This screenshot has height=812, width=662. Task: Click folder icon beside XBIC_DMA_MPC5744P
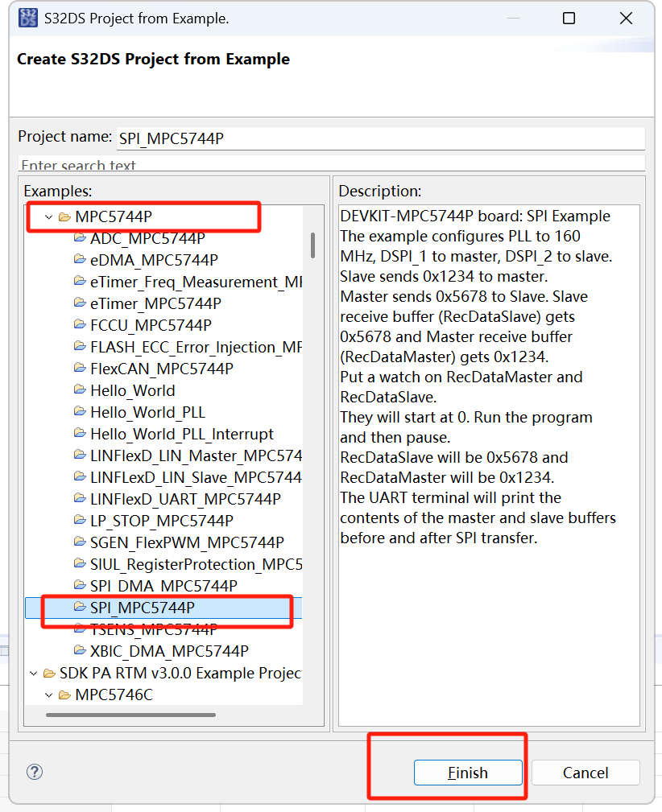pos(80,651)
